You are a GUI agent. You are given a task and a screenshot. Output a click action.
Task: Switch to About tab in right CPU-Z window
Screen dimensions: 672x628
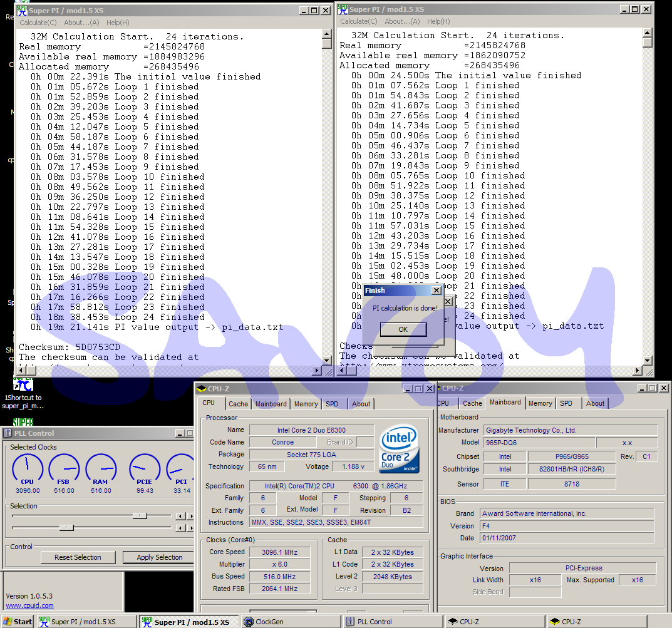[596, 403]
